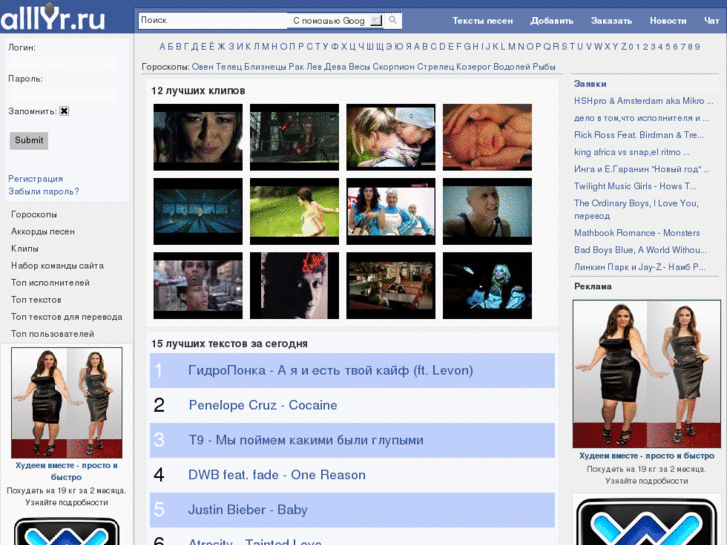Select the Скорпион horoscope link
This screenshot has width=727, height=545.
click(393, 67)
